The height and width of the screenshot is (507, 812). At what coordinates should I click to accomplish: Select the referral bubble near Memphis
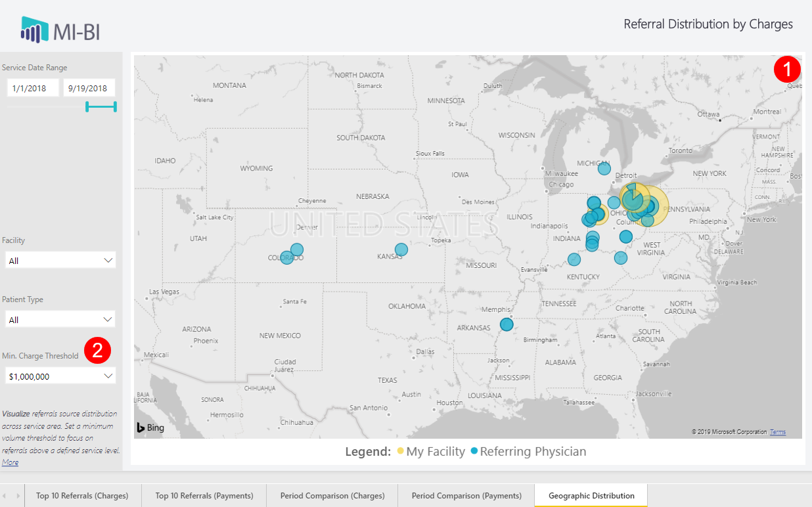point(506,324)
